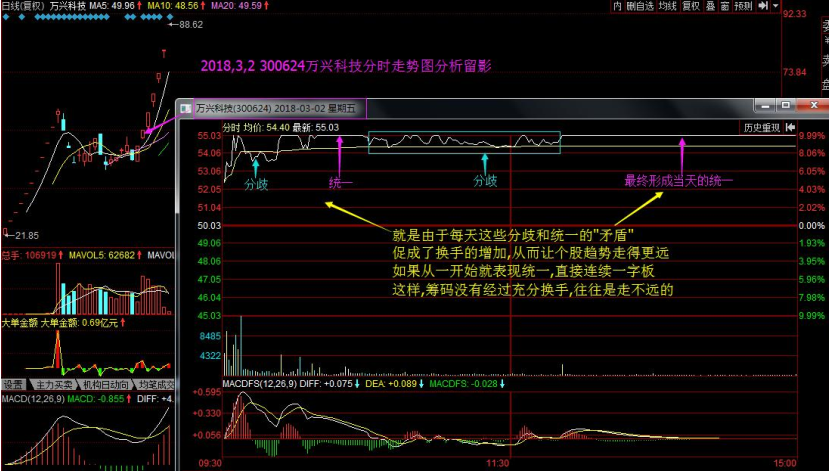829x471 pixels.
Task: Click the 历史重现 button
Action: pos(760,127)
